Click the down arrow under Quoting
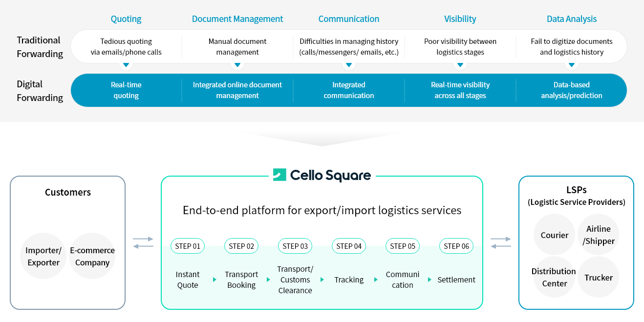 tap(126, 65)
